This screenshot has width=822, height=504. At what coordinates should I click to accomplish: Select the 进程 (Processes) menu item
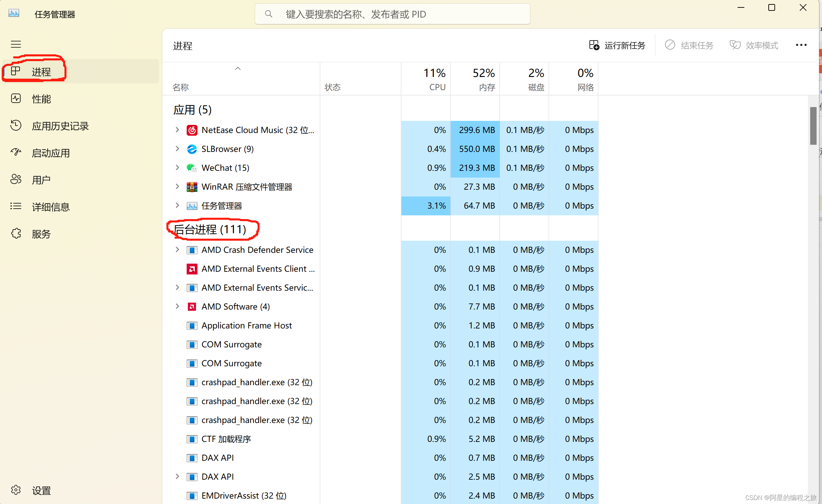click(42, 71)
